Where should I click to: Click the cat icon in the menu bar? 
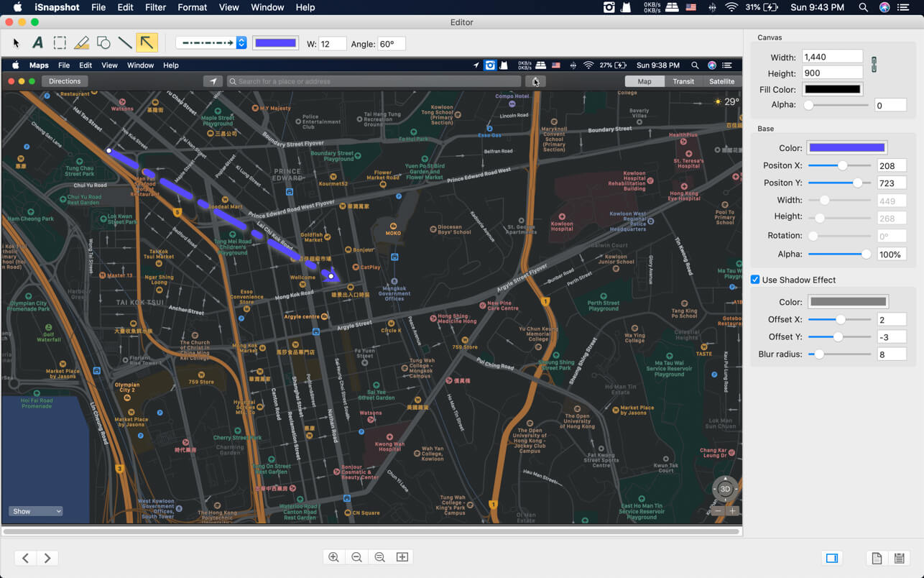[x=627, y=7]
